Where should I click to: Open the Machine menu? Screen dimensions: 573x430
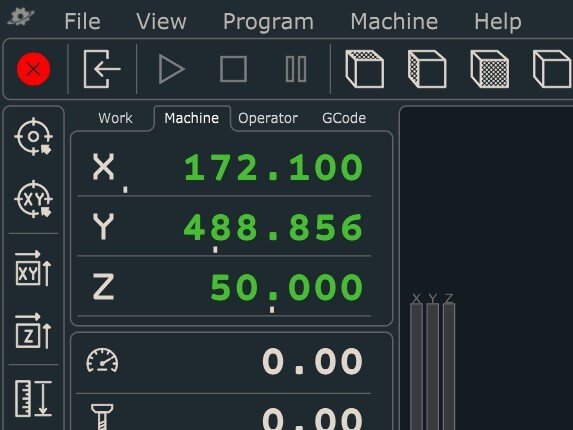pos(394,21)
